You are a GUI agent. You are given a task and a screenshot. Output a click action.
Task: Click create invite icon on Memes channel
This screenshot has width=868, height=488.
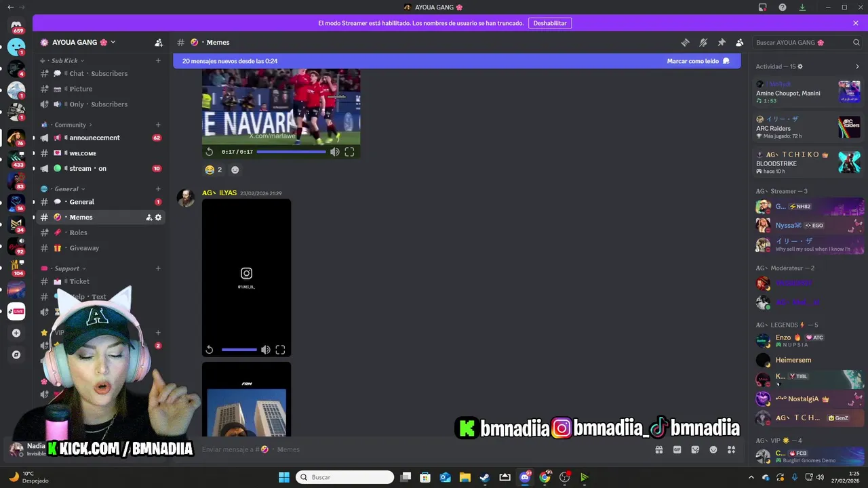coord(149,218)
